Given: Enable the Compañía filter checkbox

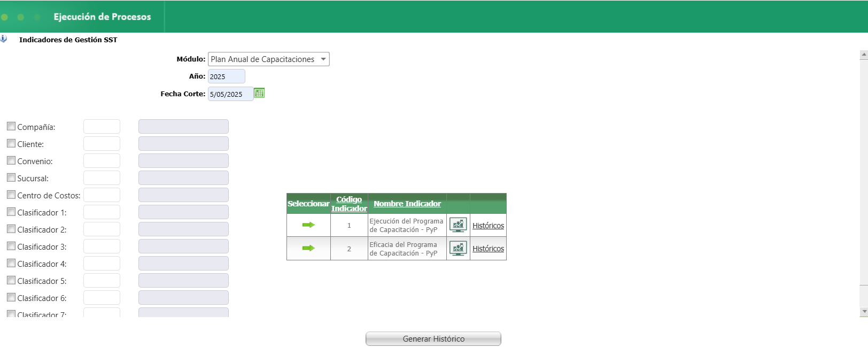Looking at the screenshot, I should coord(11,126).
